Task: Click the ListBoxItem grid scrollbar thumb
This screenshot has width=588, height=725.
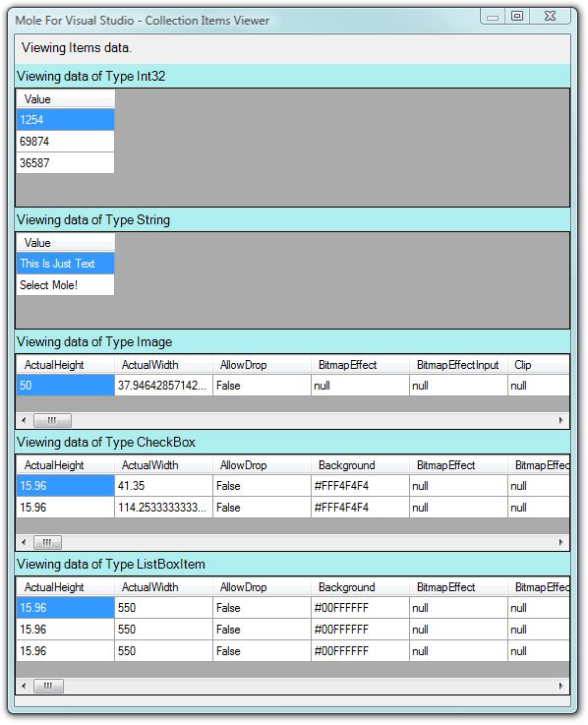Action: (48, 686)
